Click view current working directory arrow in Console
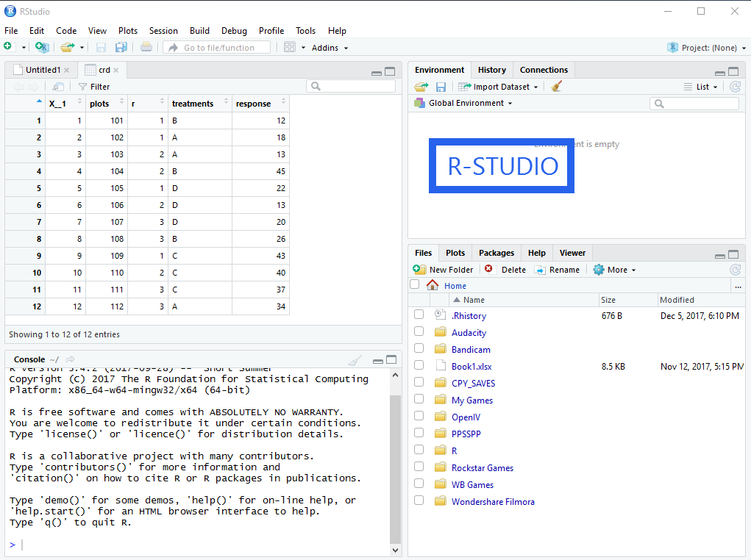751x560 pixels. [x=70, y=359]
